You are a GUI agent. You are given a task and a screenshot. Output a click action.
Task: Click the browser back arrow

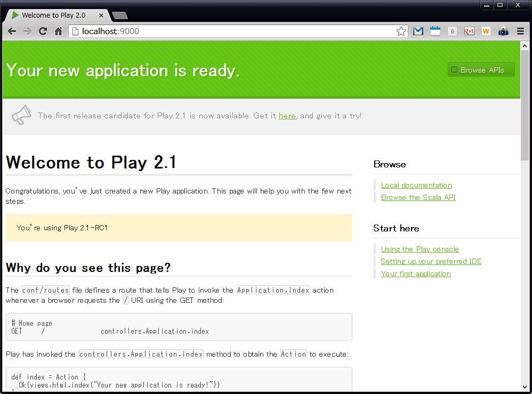[x=11, y=31]
